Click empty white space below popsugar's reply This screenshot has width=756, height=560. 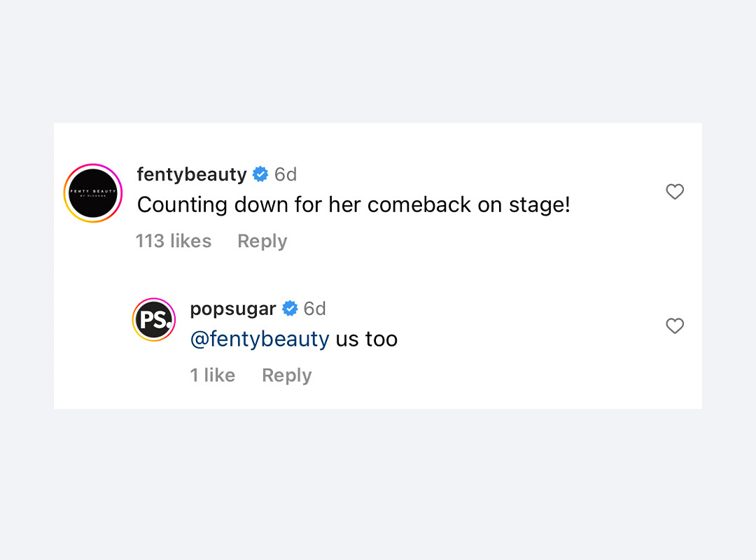[377, 398]
